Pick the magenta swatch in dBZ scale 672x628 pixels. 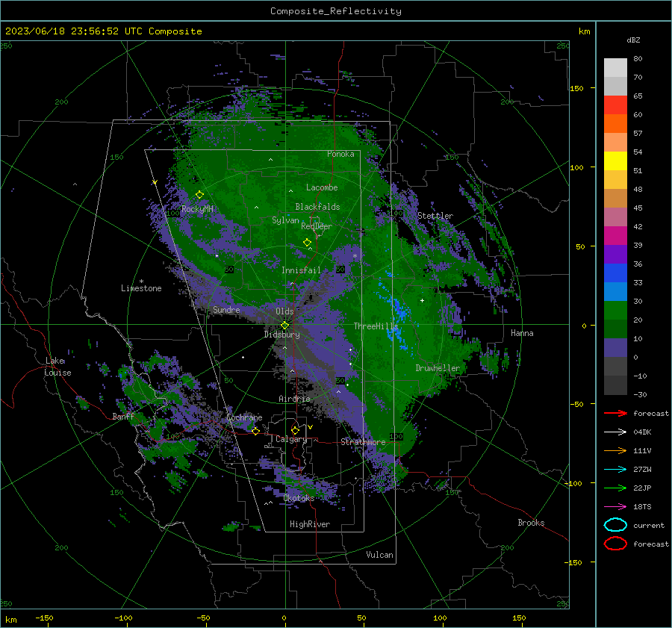(x=615, y=235)
